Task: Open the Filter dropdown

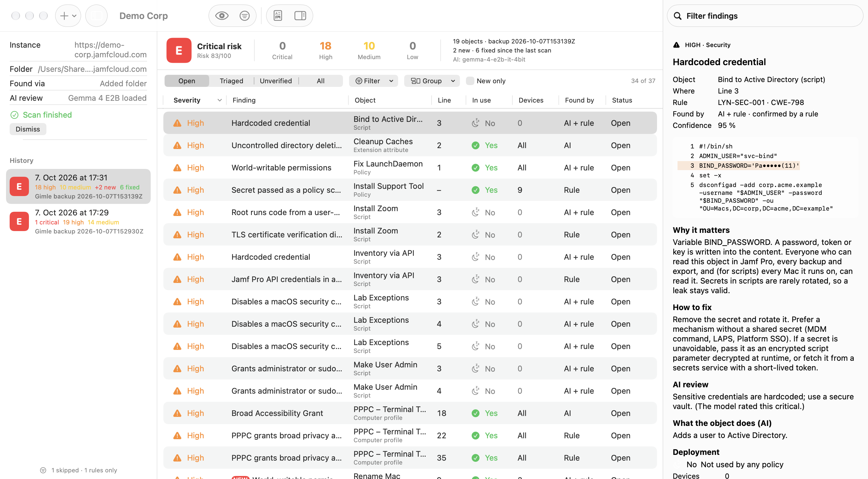Action: (373, 81)
